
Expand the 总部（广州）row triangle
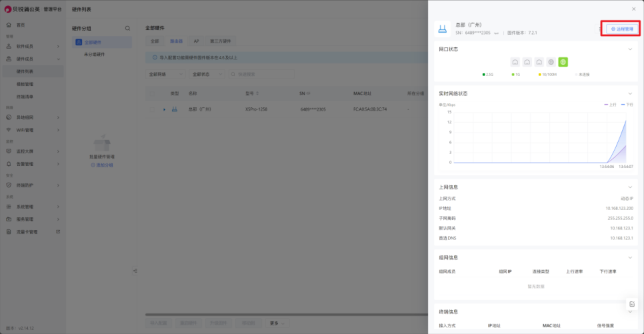coord(164,109)
